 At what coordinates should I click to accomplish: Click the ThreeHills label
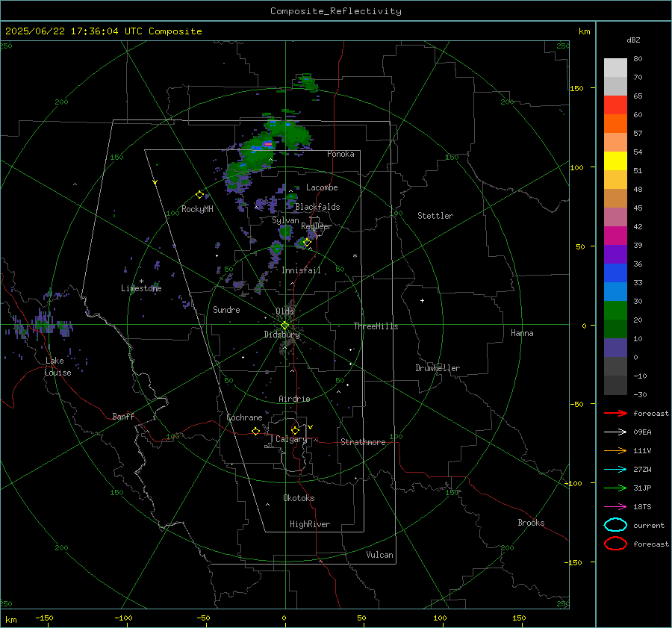[376, 326]
